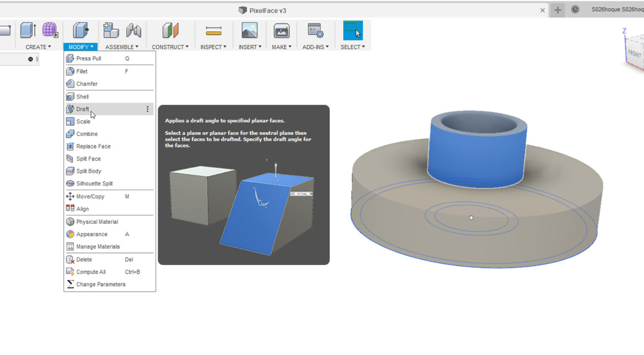Expand the CREATE dropdown menu
644x355 pixels.
(38, 47)
